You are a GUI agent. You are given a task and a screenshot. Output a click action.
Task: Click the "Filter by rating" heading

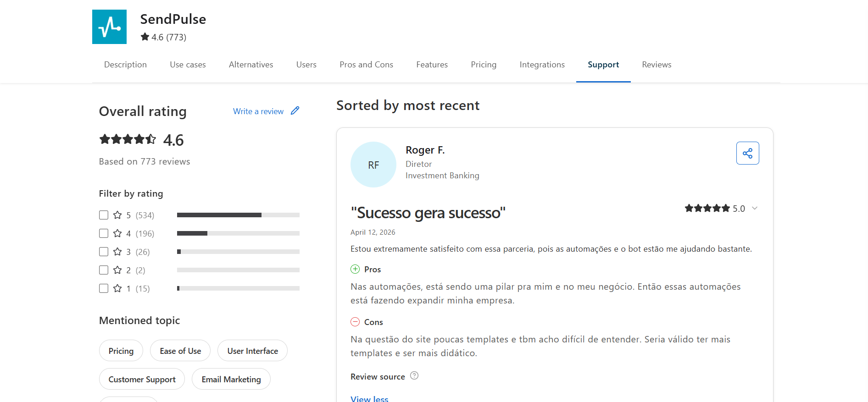tap(131, 193)
